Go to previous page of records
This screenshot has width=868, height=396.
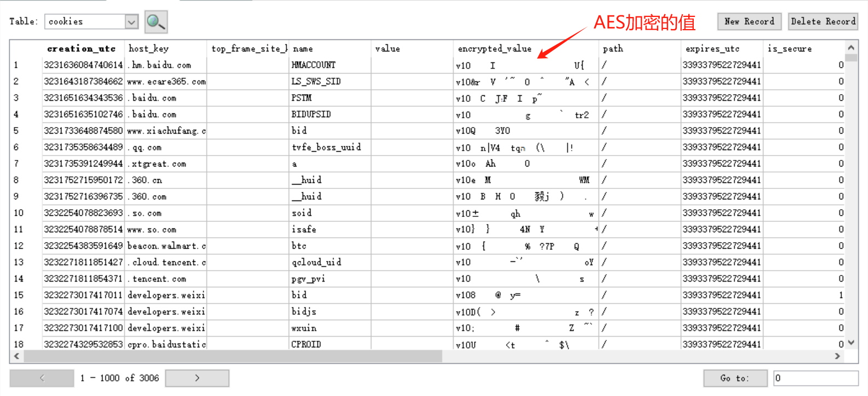pyautogui.click(x=42, y=378)
